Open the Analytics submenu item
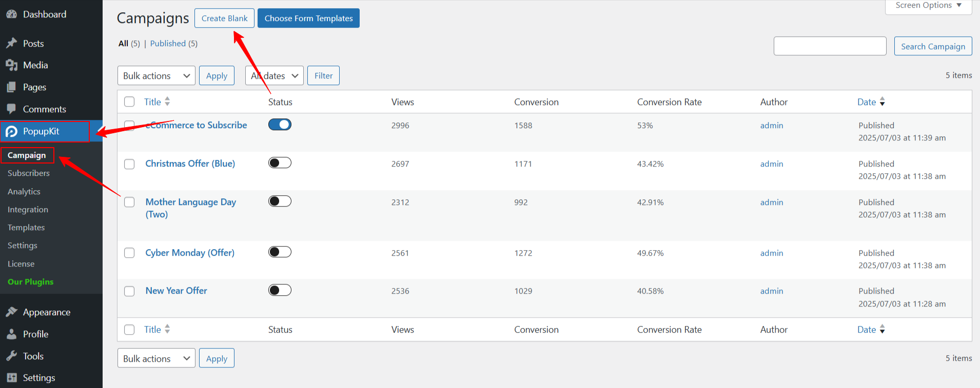Image resolution: width=980 pixels, height=388 pixels. [x=24, y=192]
